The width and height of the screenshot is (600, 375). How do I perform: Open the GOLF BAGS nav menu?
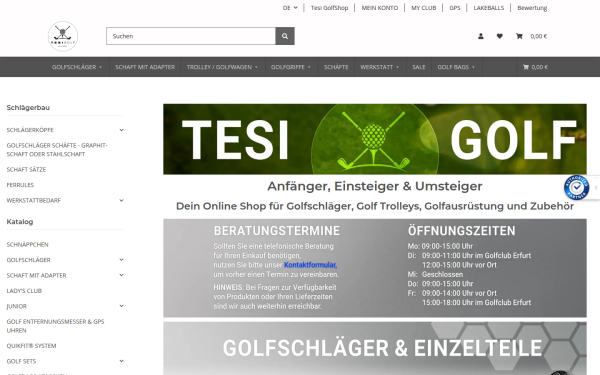tap(456, 67)
